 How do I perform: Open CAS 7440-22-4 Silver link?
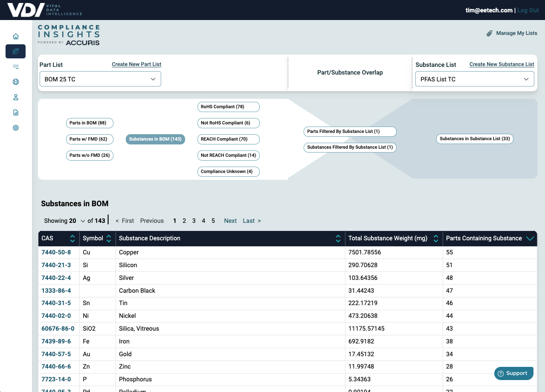56,278
